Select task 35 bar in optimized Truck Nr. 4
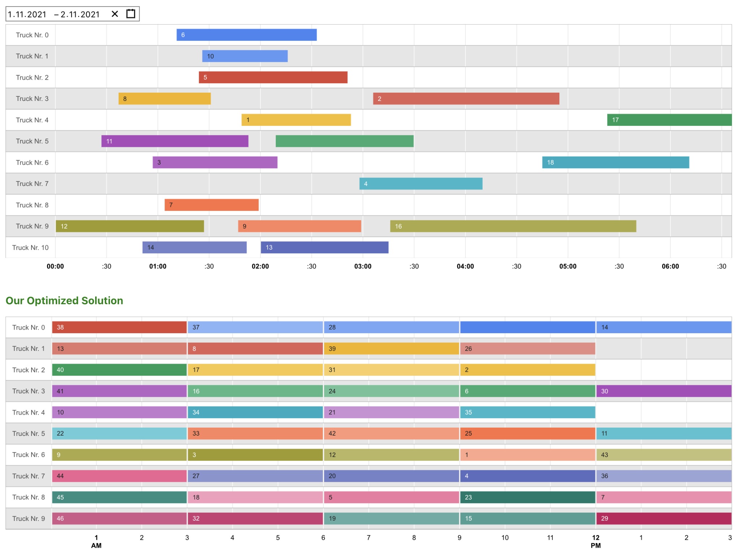This screenshot has width=741, height=560. [x=527, y=412]
